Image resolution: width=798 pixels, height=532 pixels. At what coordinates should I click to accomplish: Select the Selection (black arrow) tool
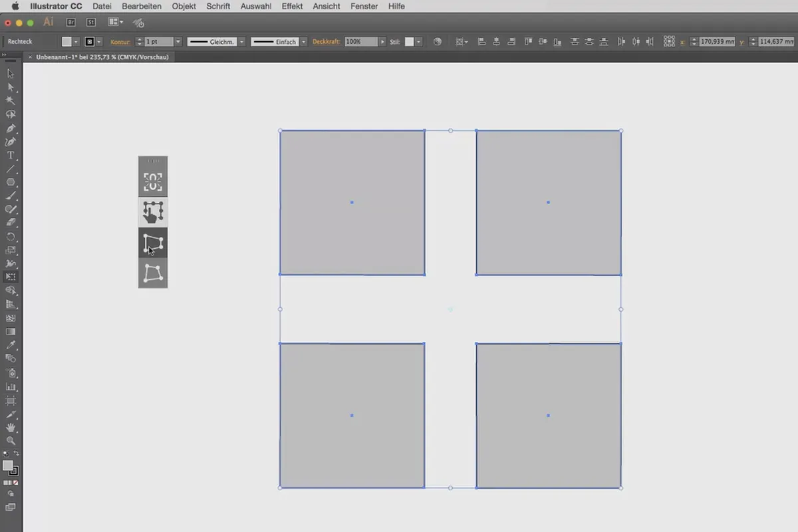coord(11,74)
